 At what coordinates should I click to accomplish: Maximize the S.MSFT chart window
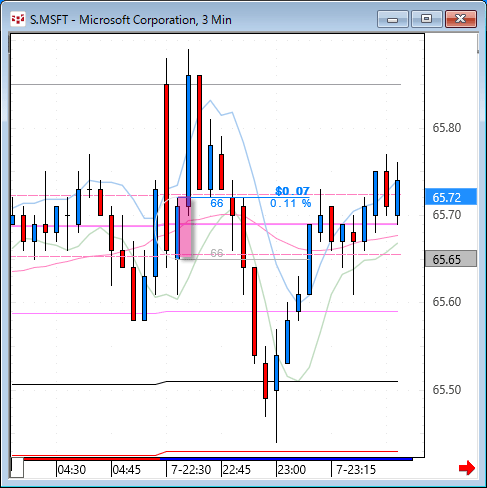point(426,19)
